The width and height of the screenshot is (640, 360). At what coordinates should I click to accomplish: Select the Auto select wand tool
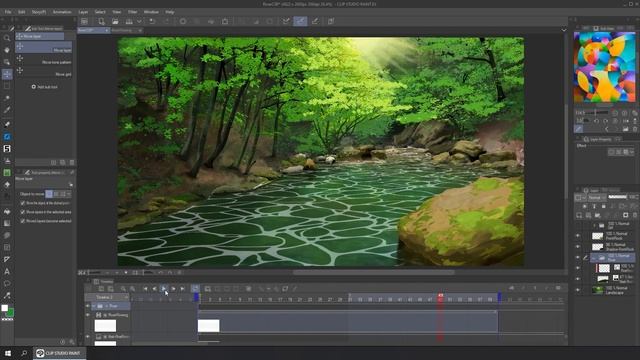[x=7, y=98]
